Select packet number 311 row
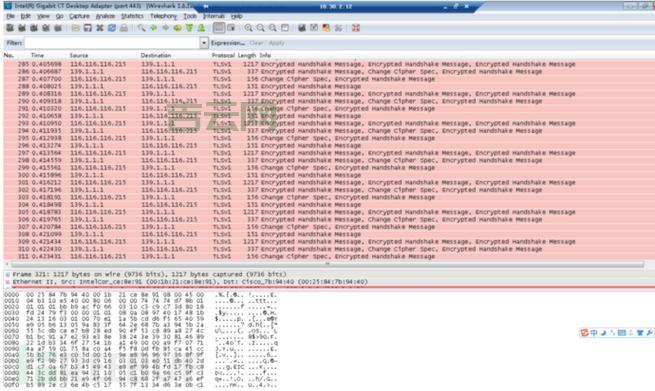Screen dimensions: 655x391 (329, 256)
